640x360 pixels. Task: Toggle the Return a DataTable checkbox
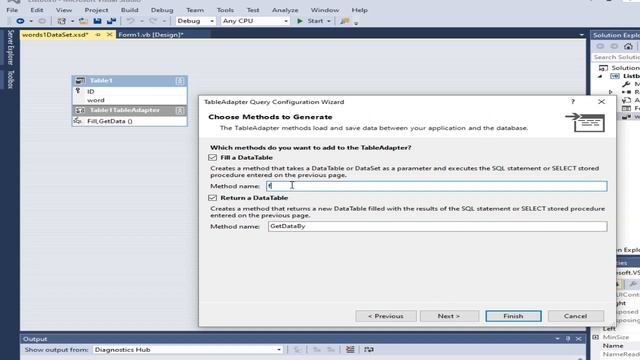point(212,198)
